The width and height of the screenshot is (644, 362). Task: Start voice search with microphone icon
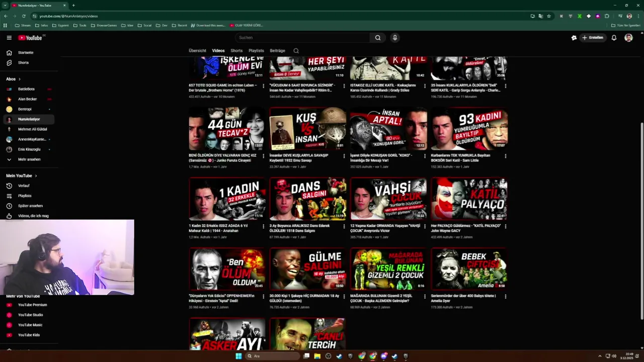(395, 38)
